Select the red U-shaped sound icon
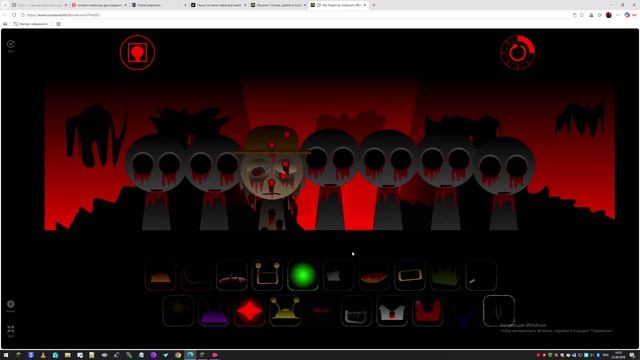Viewport: 640px width, 360px height. click(428, 311)
